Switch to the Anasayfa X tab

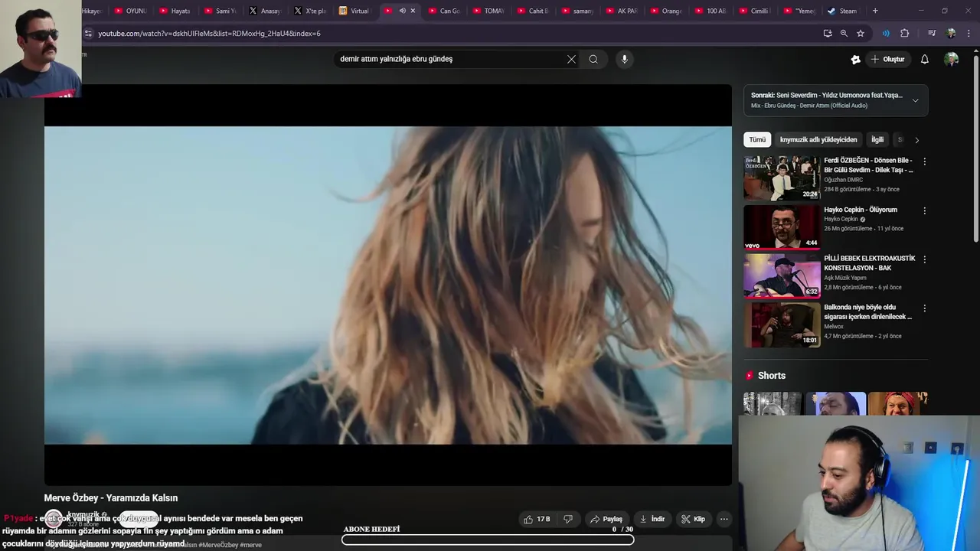pos(266,11)
